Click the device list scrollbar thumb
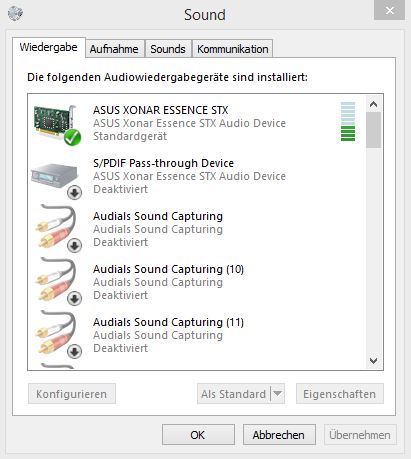 pyautogui.click(x=374, y=130)
